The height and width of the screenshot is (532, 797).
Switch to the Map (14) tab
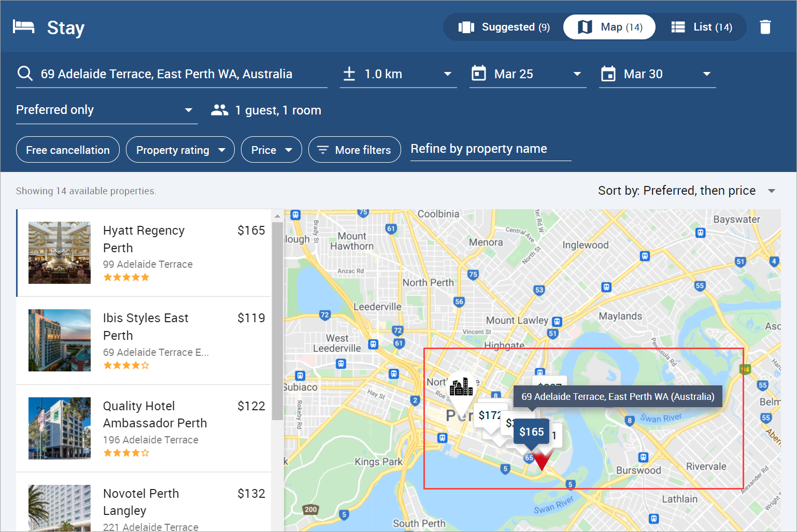(609, 27)
